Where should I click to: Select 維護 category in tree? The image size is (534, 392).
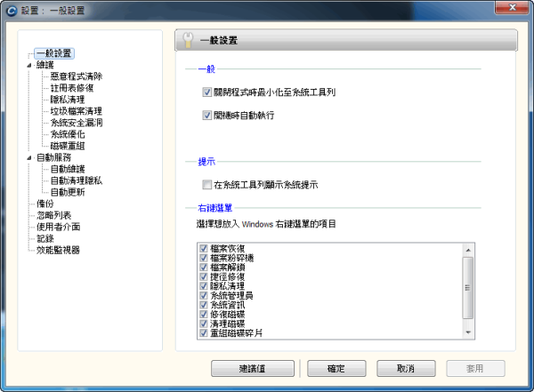[45, 65]
